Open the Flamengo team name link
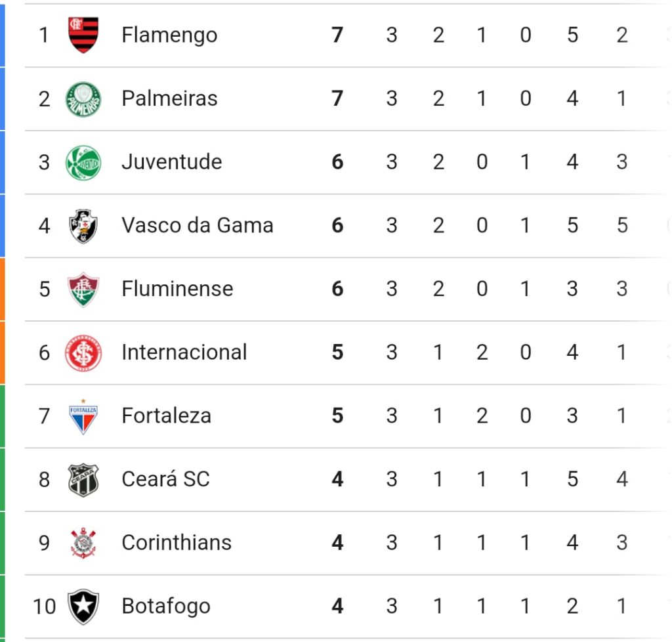 (x=169, y=35)
